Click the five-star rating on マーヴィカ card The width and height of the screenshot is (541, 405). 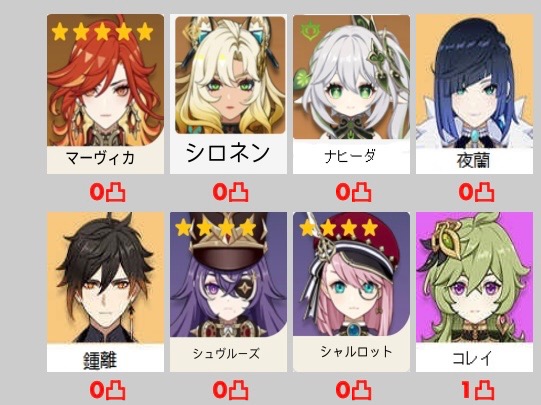click(102, 31)
